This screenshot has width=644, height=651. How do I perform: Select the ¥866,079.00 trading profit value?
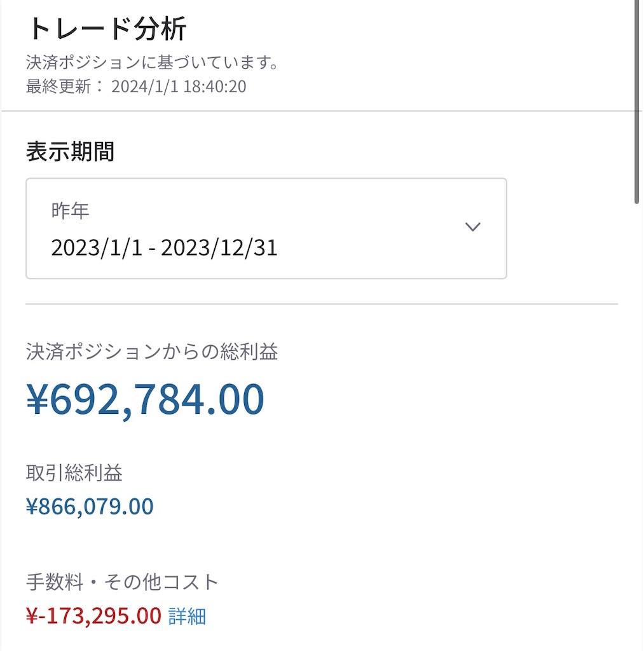click(x=90, y=507)
